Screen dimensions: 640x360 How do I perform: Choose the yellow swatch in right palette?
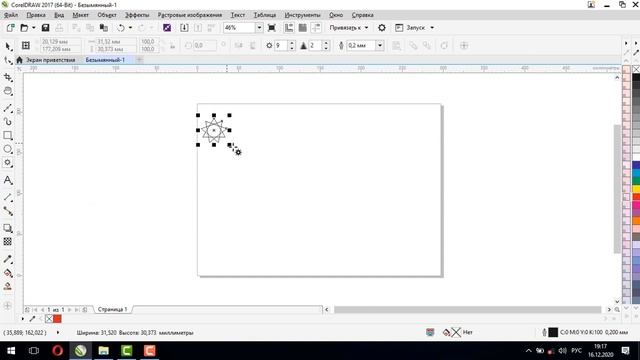(x=636, y=189)
